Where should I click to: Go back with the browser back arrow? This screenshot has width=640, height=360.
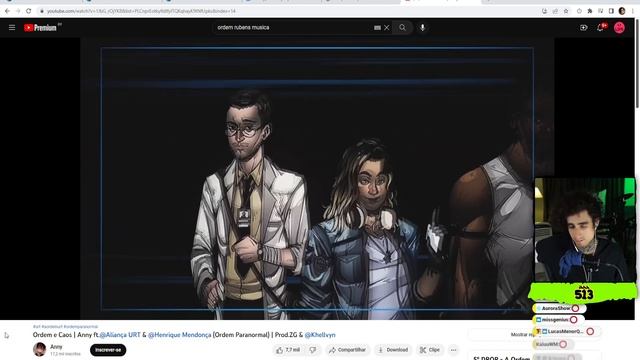pyautogui.click(x=7, y=11)
